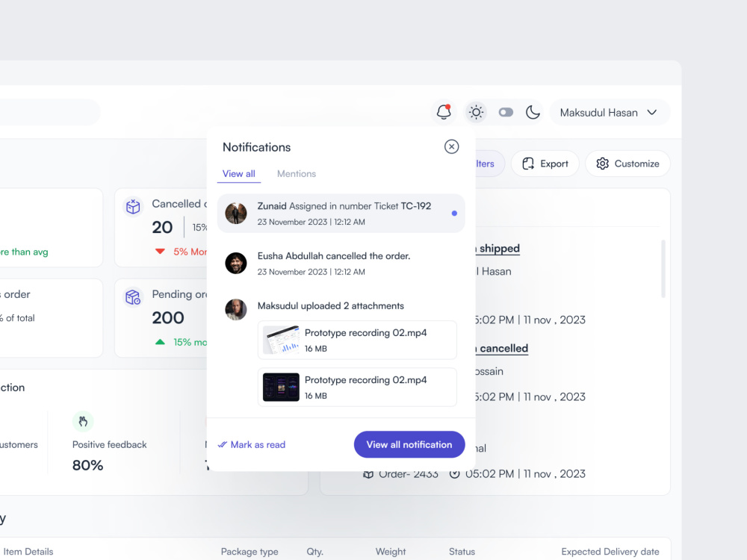
Task: Click Maksudul's avatar in attachments notification
Action: click(236, 310)
